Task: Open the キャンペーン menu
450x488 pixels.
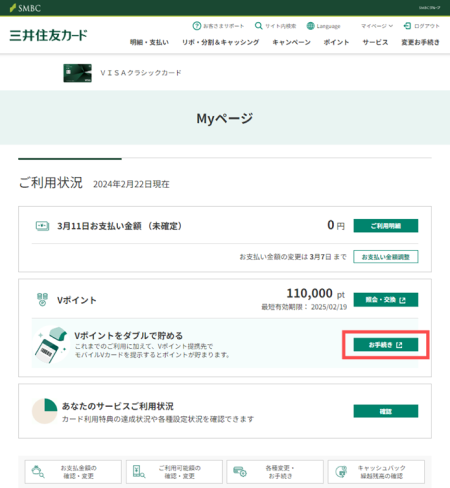Action: [x=291, y=42]
